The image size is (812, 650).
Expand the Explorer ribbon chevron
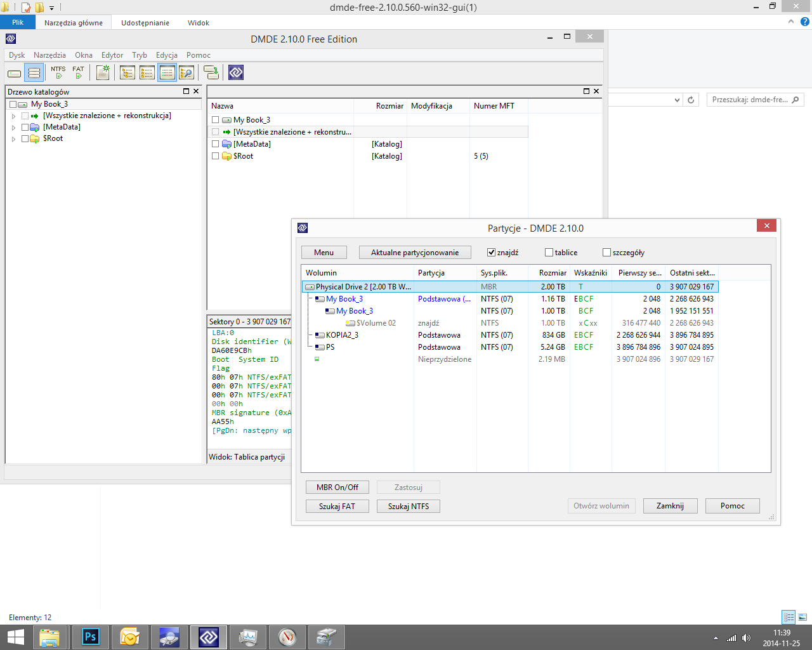coord(791,22)
